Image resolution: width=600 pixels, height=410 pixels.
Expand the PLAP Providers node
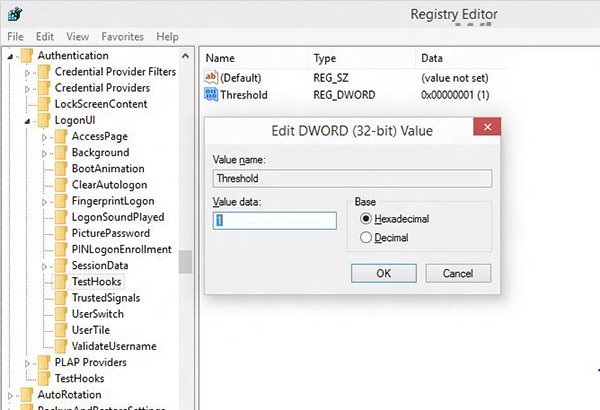pyautogui.click(x=27, y=363)
